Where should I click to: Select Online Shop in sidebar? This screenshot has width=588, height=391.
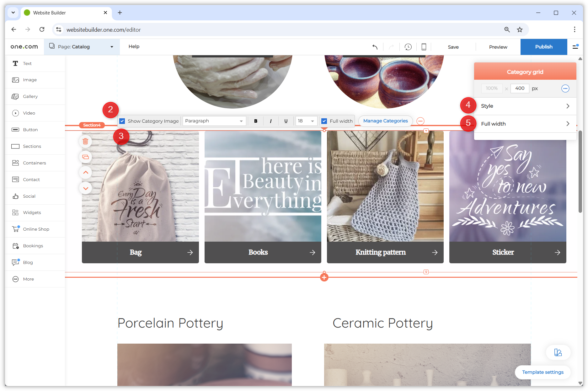(36, 229)
